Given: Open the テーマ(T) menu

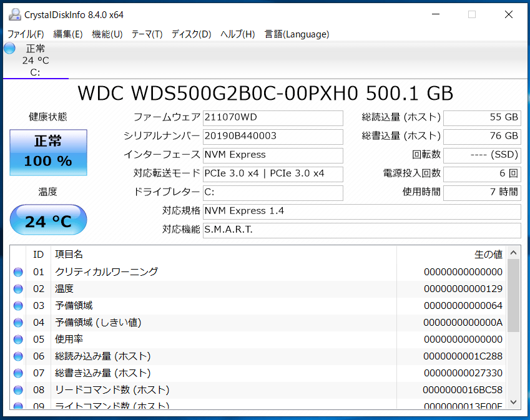Looking at the screenshot, I should (x=147, y=34).
